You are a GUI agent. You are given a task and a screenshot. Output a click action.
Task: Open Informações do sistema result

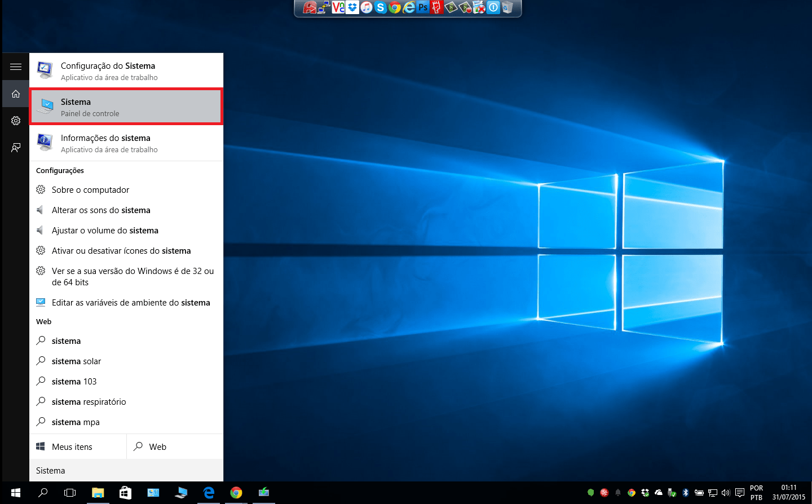tap(126, 143)
